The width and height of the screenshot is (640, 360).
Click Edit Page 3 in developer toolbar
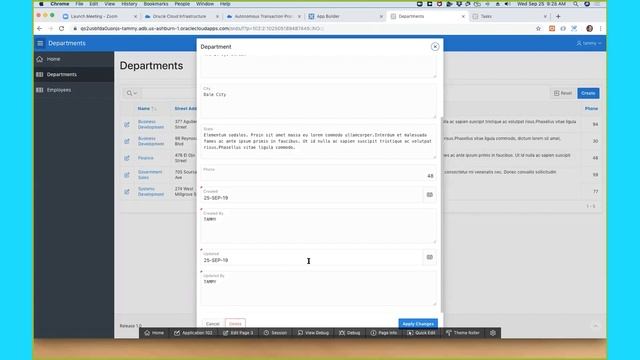click(238, 333)
